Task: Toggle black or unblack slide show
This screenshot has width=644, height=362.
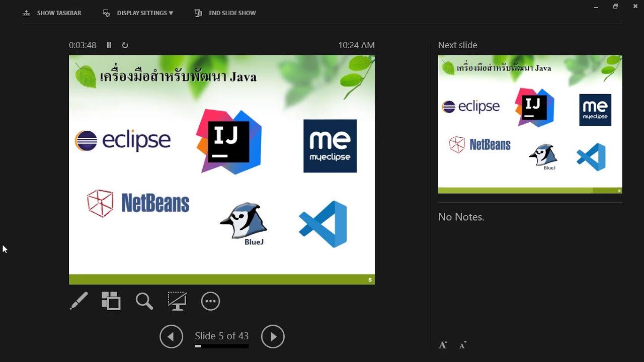Action: 177,301
